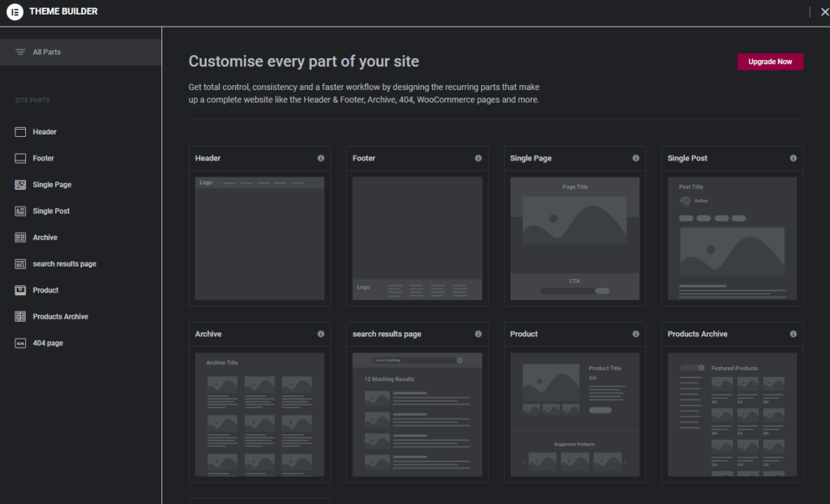The width and height of the screenshot is (830, 504).
Task: Click search results page sidebar icon
Action: click(20, 264)
